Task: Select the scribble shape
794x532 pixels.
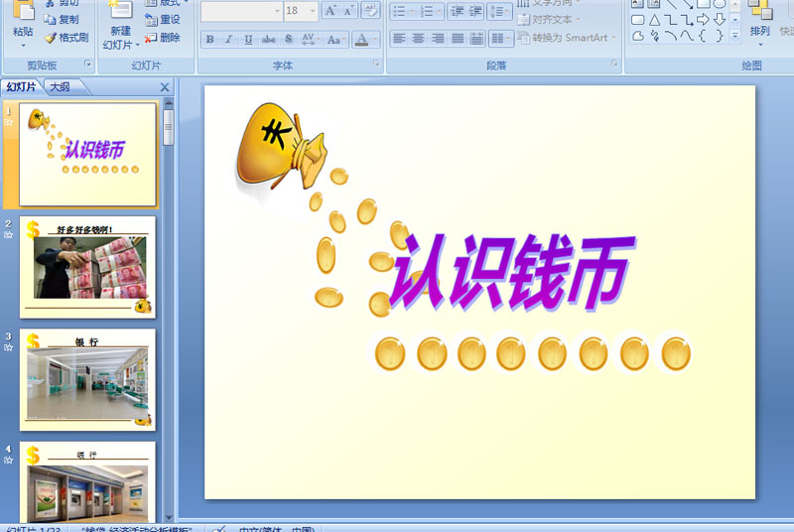Action: tap(654, 36)
